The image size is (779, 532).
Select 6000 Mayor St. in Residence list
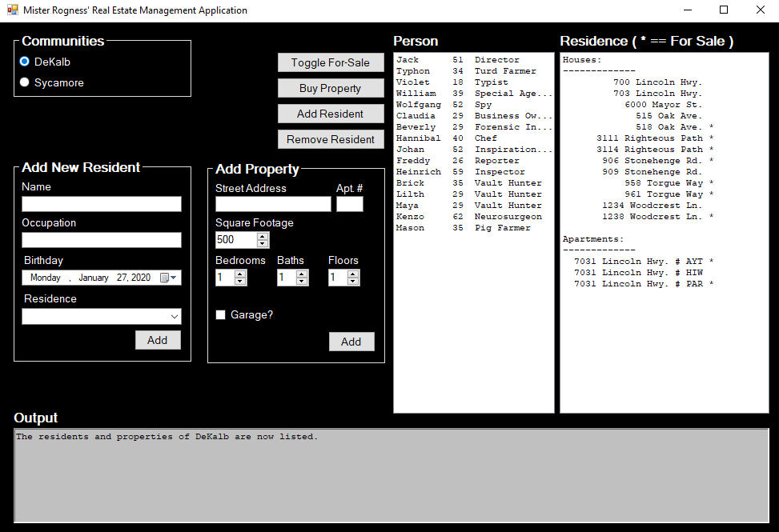663,105
